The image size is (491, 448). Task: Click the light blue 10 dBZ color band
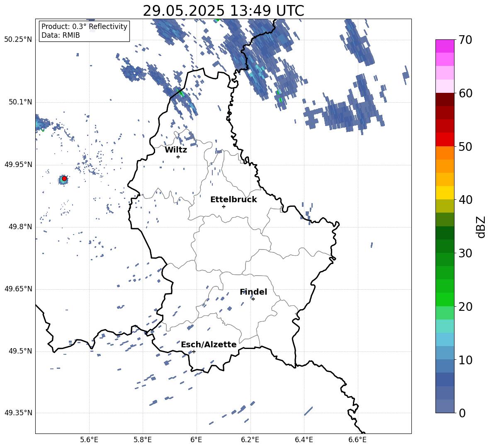(x=445, y=353)
